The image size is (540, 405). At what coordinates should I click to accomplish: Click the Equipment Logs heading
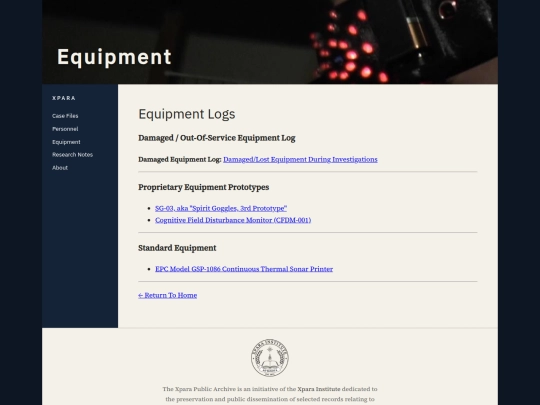click(x=187, y=114)
